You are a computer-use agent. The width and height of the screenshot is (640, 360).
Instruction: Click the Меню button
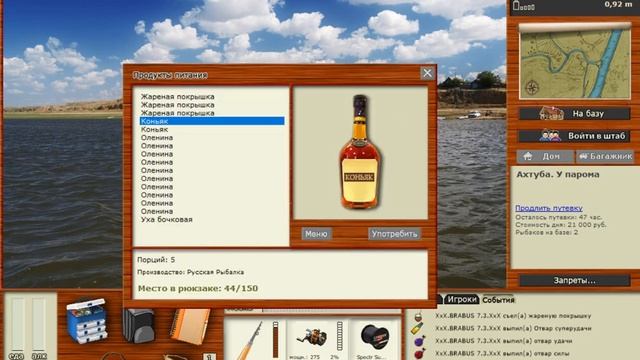pos(316,234)
